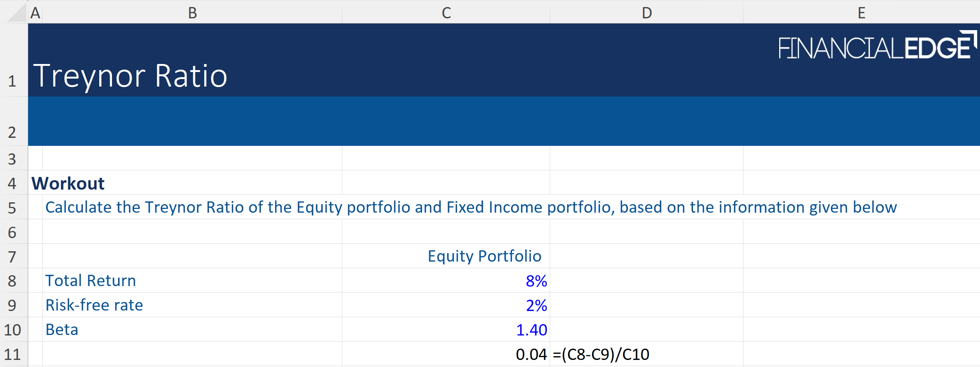
Task: Select column C header
Action: click(446, 13)
